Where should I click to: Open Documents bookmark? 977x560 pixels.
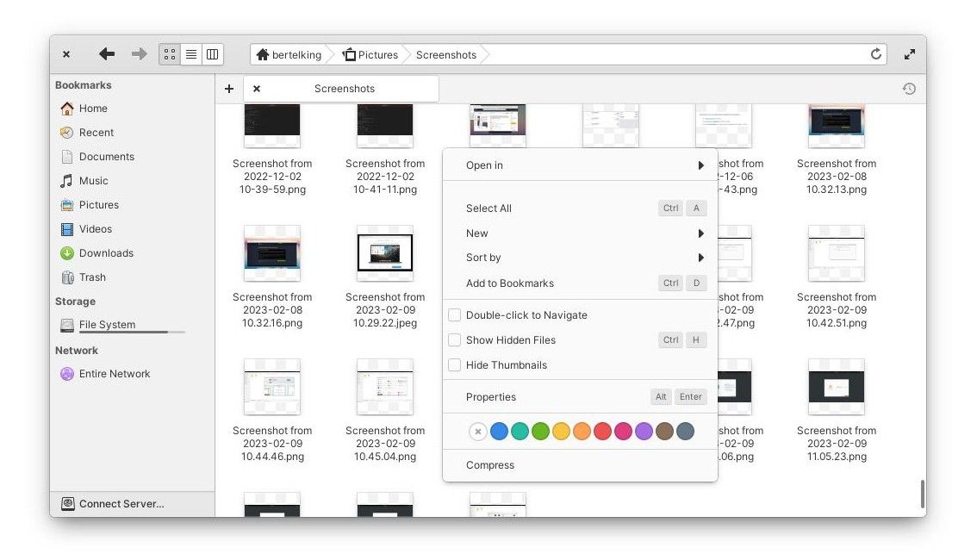[97, 156]
